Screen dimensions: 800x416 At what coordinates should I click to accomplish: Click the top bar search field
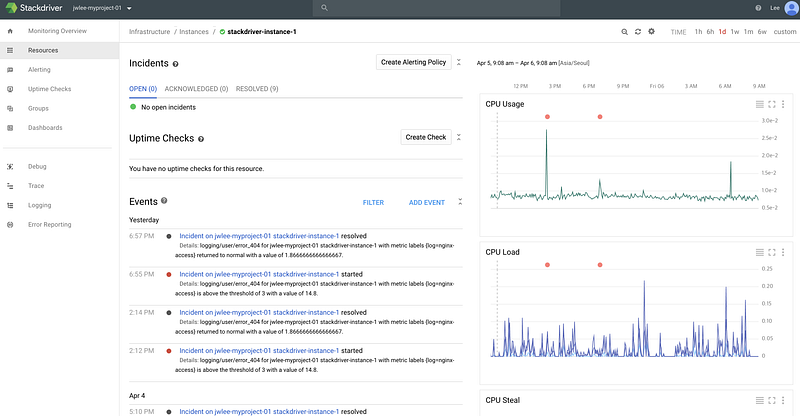tap(436, 8)
